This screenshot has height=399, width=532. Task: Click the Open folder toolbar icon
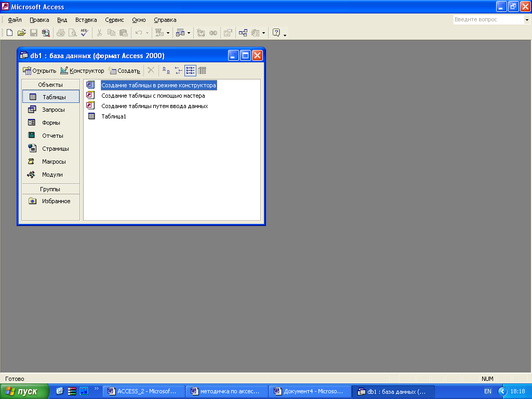click(21, 33)
